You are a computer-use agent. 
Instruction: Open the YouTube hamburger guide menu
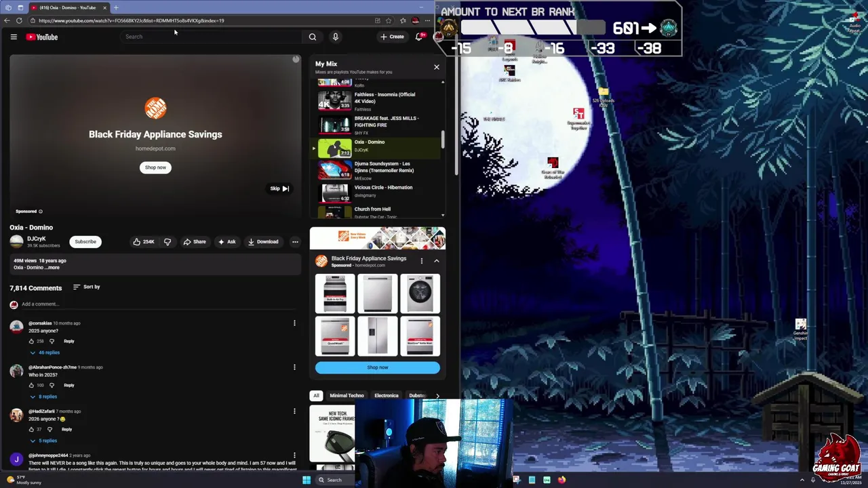(x=14, y=37)
